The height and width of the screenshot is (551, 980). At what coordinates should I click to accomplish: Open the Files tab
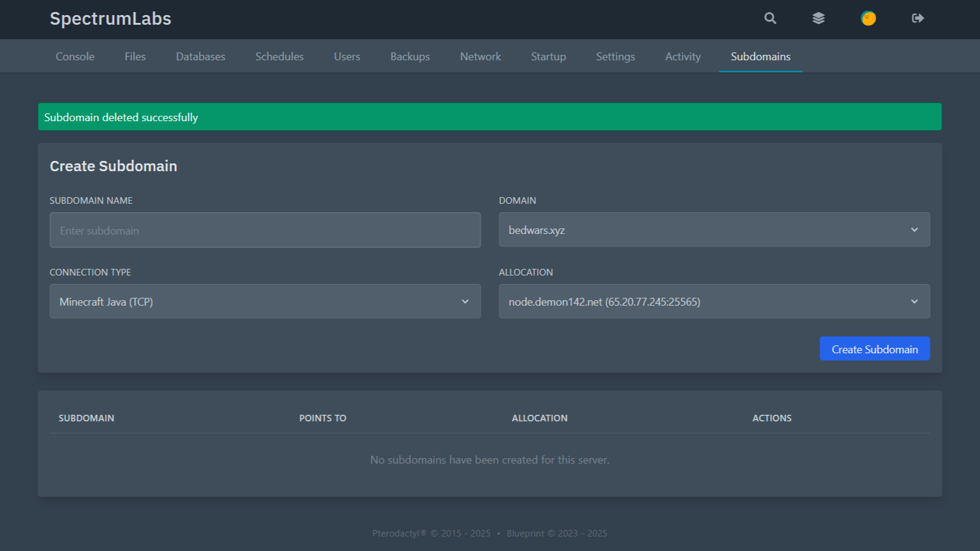135,57
